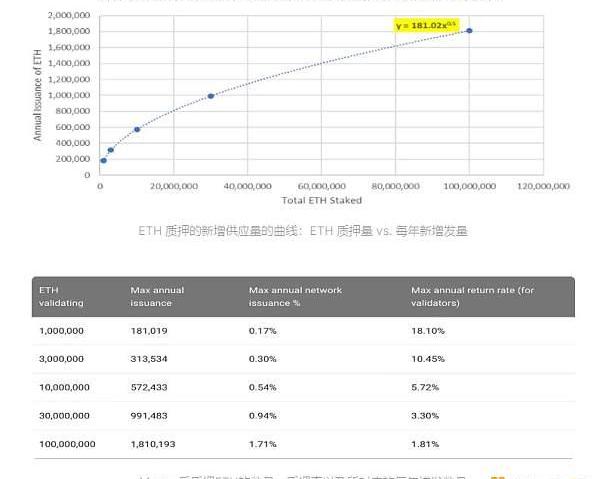Click the 'Max annual issuance' column header
The image size is (600, 479).
(x=157, y=296)
